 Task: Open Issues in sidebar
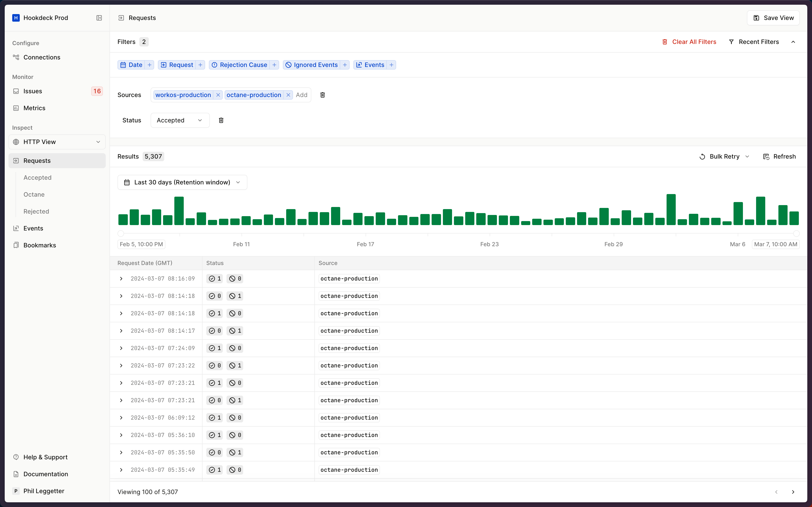[33, 91]
